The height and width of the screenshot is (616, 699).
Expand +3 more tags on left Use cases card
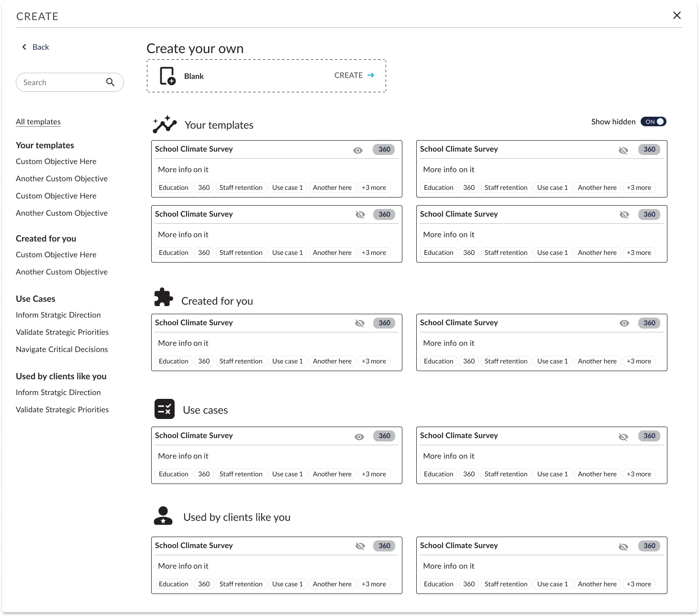click(374, 474)
